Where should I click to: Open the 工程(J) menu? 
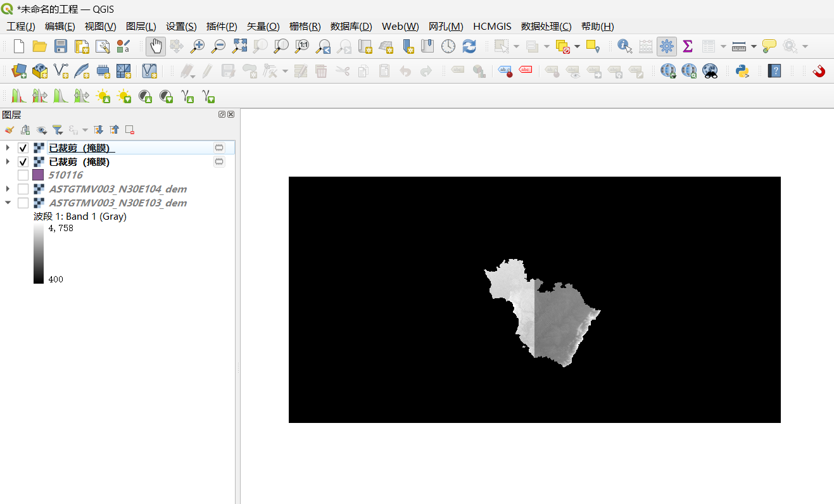point(21,27)
